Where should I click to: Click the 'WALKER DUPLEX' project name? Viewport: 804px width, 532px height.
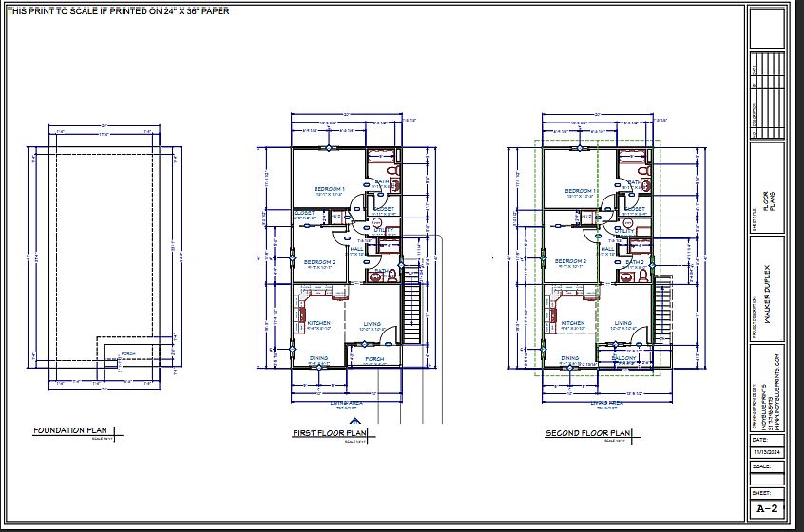click(768, 294)
